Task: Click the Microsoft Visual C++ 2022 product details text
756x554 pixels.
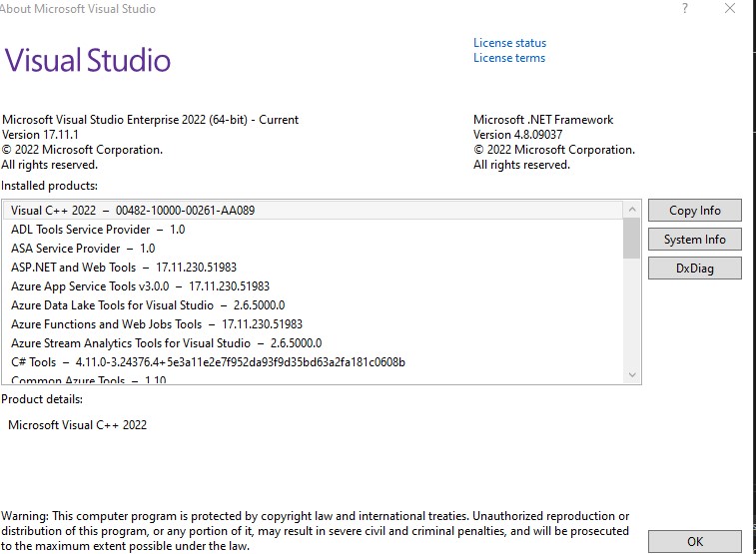Action: coord(77,425)
